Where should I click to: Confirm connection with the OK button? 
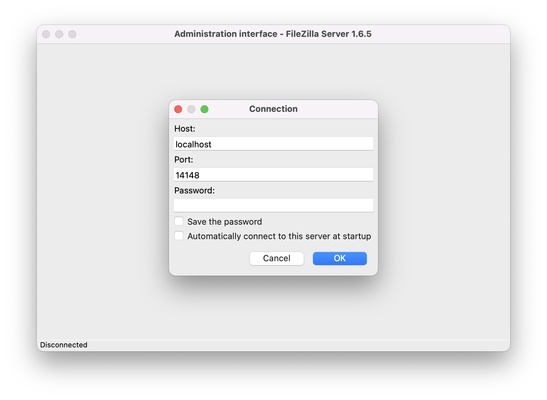[340, 258]
